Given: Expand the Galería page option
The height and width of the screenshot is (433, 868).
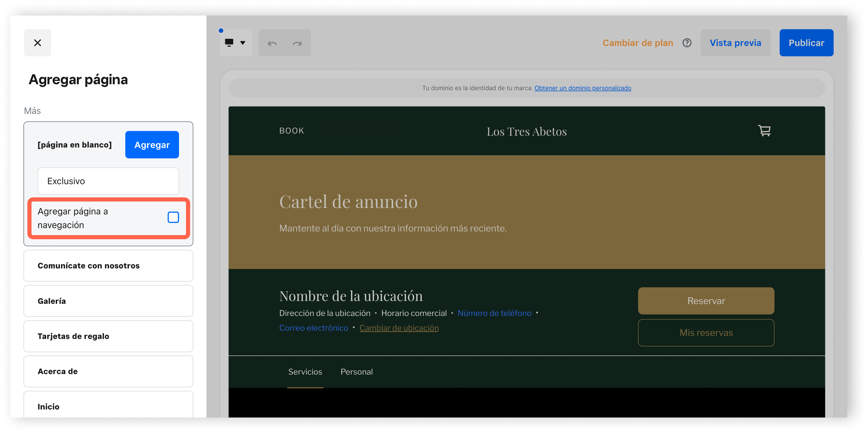Looking at the screenshot, I should (x=108, y=301).
